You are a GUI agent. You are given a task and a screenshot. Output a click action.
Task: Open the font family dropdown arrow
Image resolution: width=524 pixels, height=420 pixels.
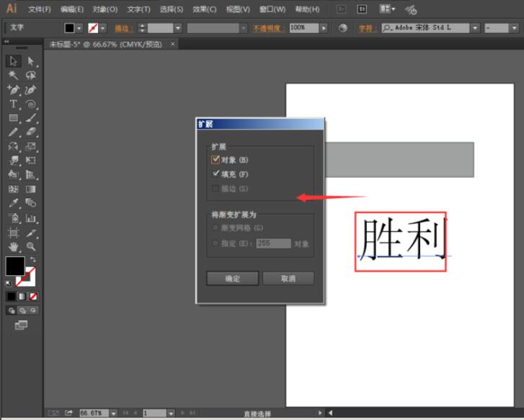click(475, 28)
